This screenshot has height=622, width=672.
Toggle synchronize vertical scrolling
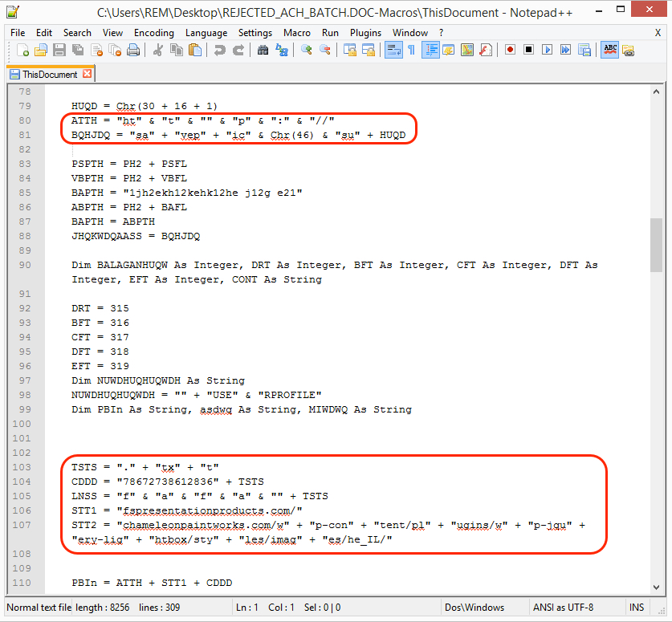[350, 50]
